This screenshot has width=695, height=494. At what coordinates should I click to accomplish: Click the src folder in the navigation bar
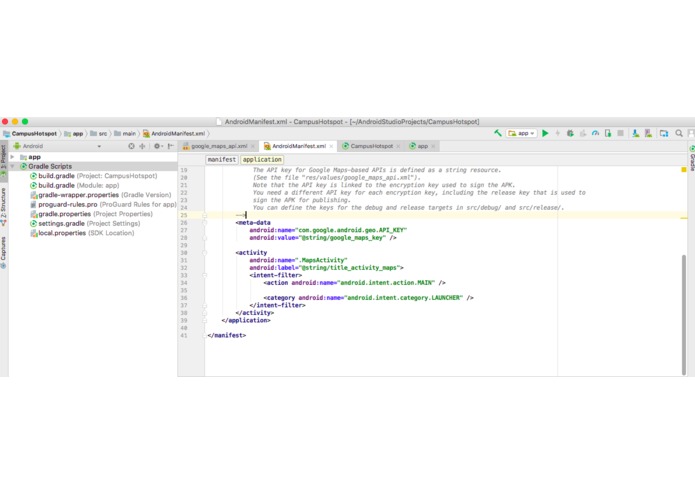[x=99, y=133]
